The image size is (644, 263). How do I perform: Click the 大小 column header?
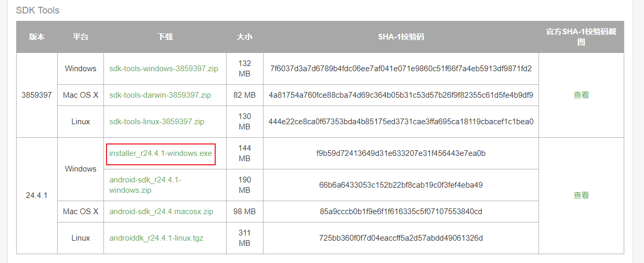(244, 37)
